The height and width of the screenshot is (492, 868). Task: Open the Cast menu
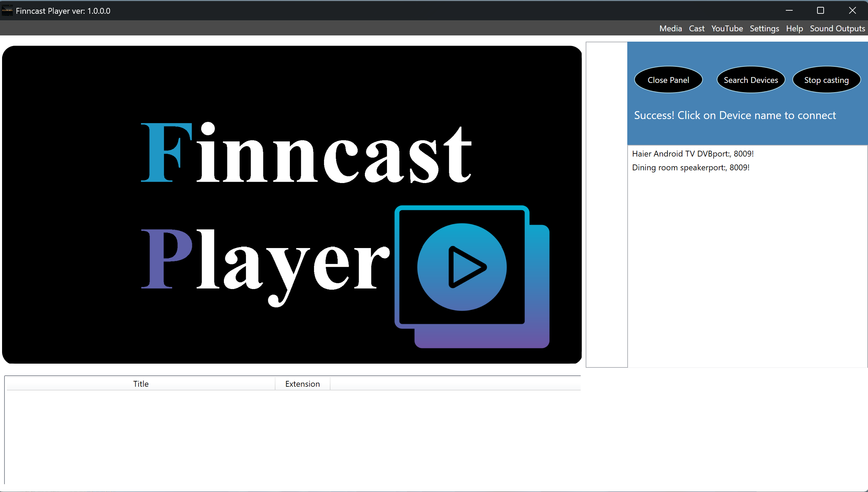click(x=696, y=29)
